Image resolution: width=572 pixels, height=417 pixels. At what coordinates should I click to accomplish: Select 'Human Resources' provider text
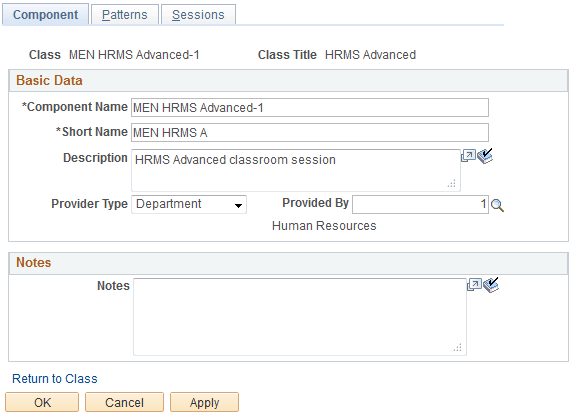324,226
